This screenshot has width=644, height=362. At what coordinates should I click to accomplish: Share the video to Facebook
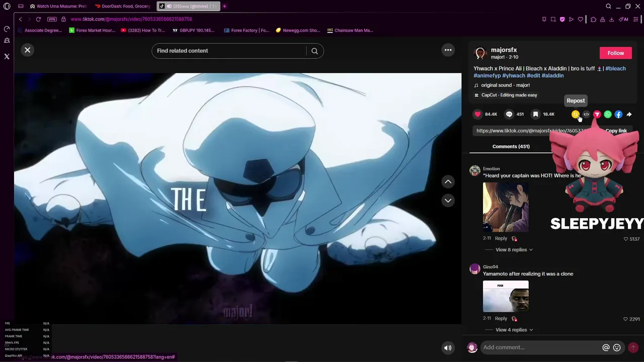(x=618, y=114)
